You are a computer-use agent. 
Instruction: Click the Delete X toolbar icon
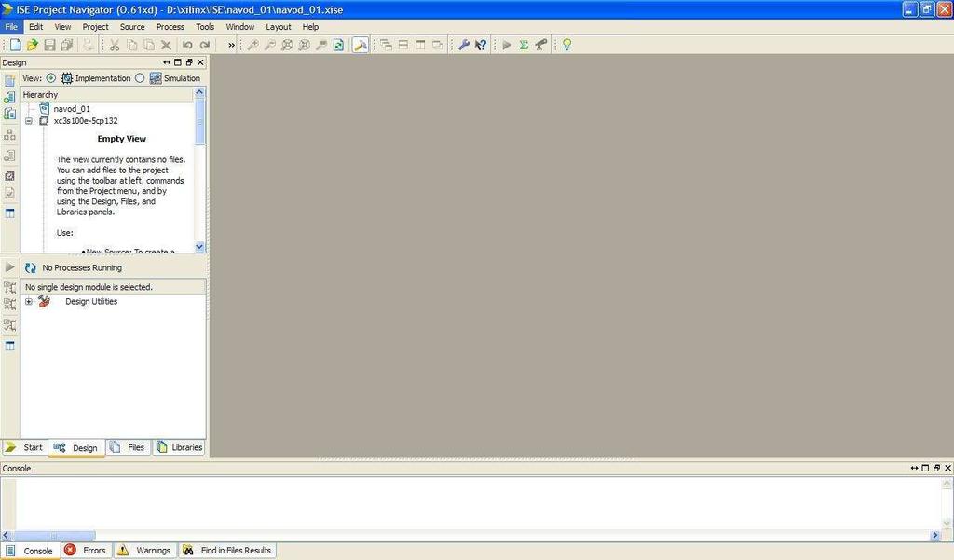(x=166, y=45)
